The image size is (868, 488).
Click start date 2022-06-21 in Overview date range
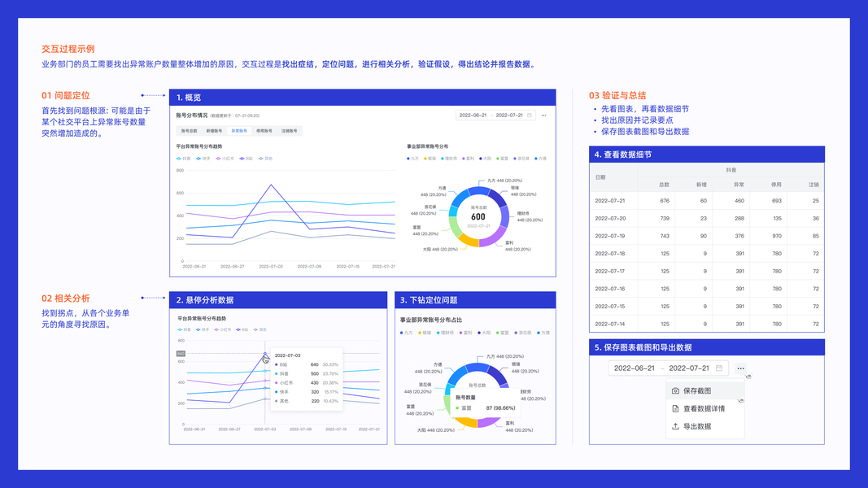pos(473,115)
